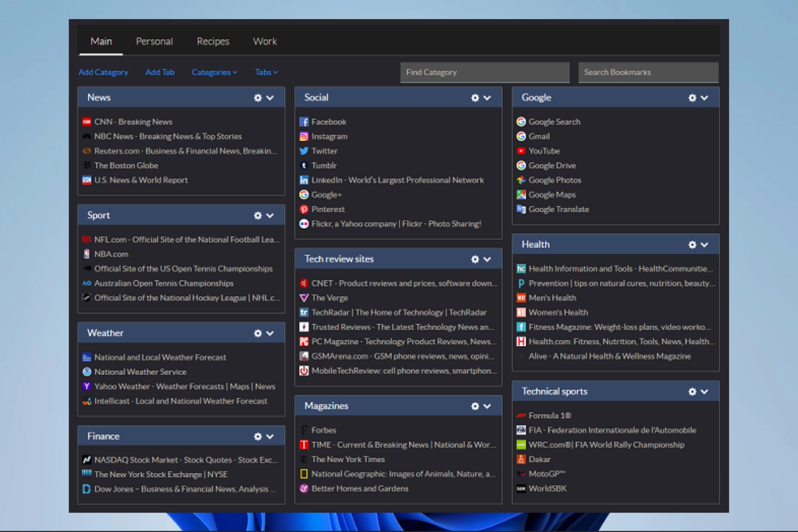The image size is (798, 532).
Task: Click the Pinterest favicon
Action: click(x=304, y=209)
